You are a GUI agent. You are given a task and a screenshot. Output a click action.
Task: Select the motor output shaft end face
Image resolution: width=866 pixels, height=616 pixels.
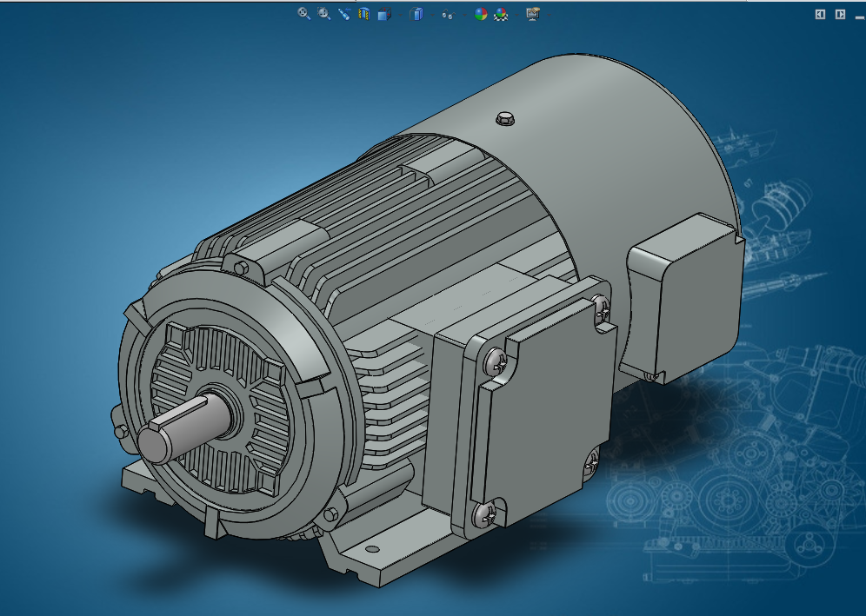pyautogui.click(x=154, y=445)
